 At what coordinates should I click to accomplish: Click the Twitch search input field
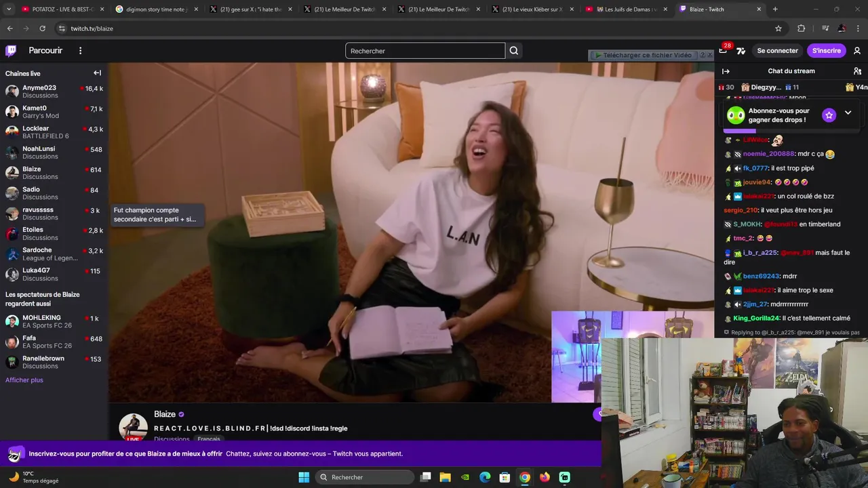click(425, 51)
